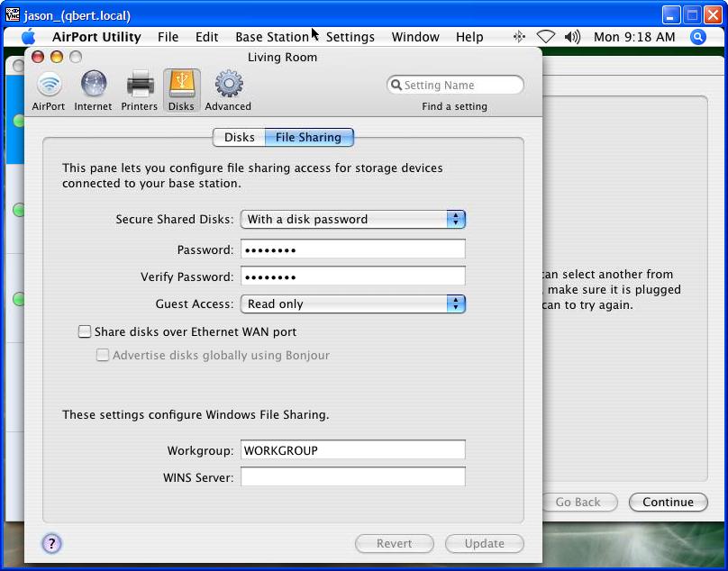Click the menu bar clock Mon 9:18 AM
The width and height of the screenshot is (728, 571).
[634, 37]
